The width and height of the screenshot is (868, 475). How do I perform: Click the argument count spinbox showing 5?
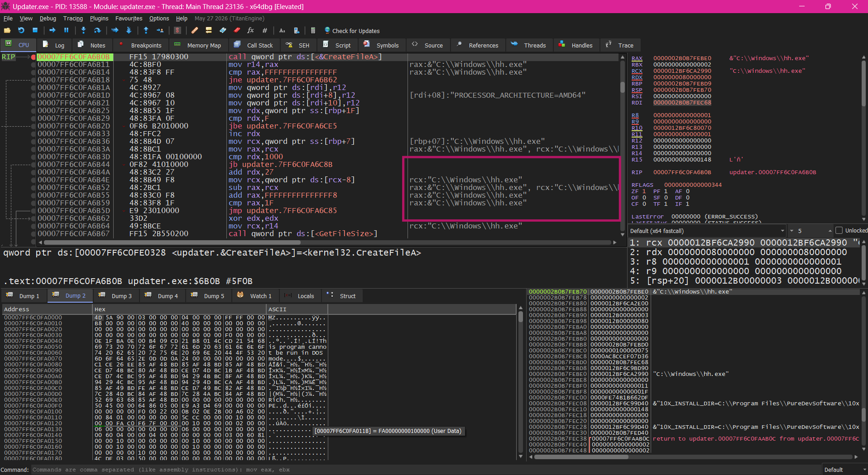811,231
